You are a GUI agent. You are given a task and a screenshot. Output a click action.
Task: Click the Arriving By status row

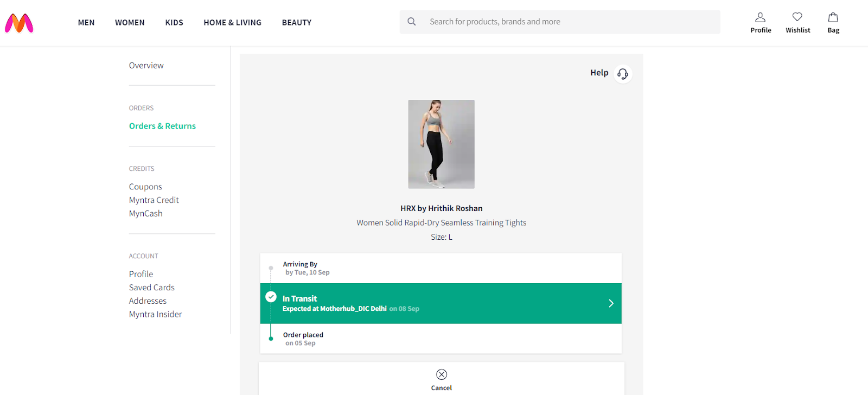tap(441, 269)
